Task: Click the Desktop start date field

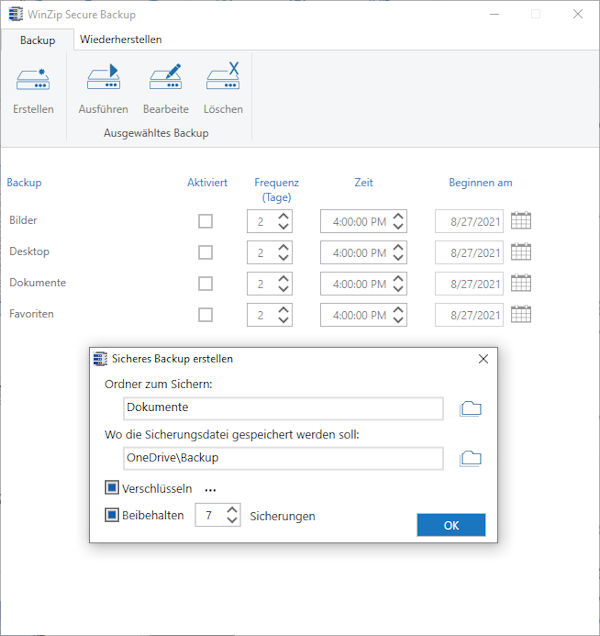Action: click(469, 252)
